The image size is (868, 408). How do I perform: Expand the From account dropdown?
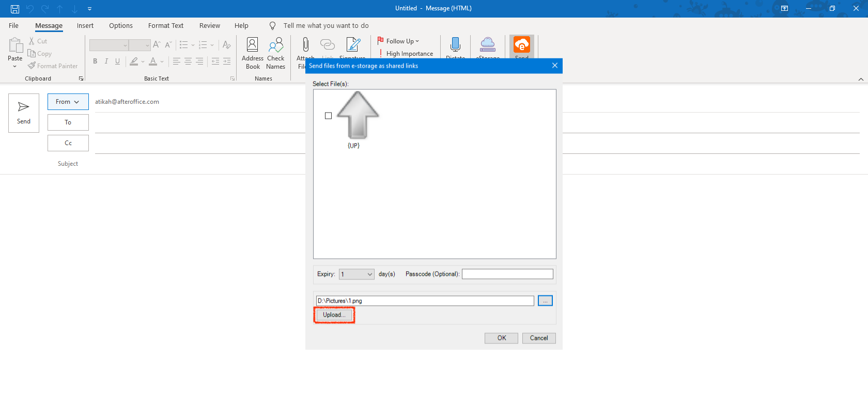point(68,102)
